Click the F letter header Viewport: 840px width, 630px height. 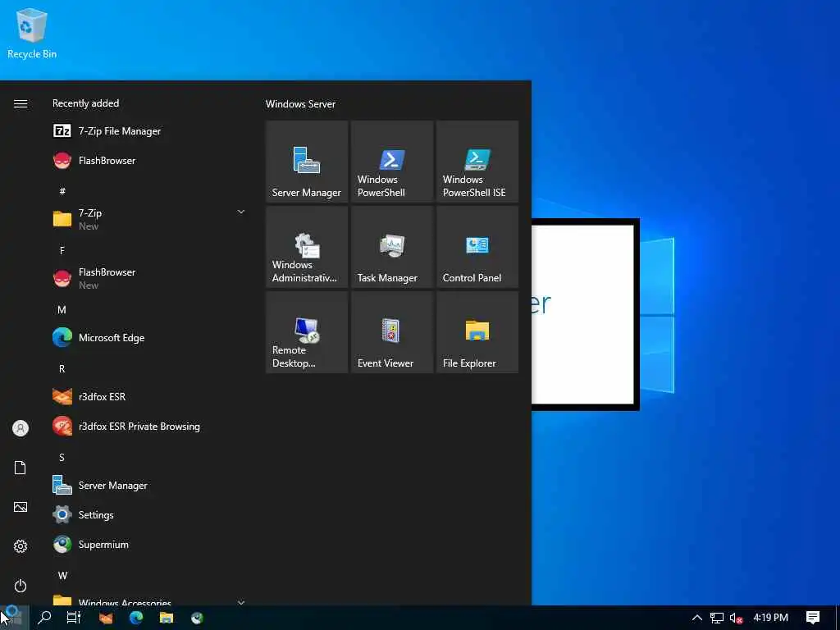pyautogui.click(x=62, y=250)
